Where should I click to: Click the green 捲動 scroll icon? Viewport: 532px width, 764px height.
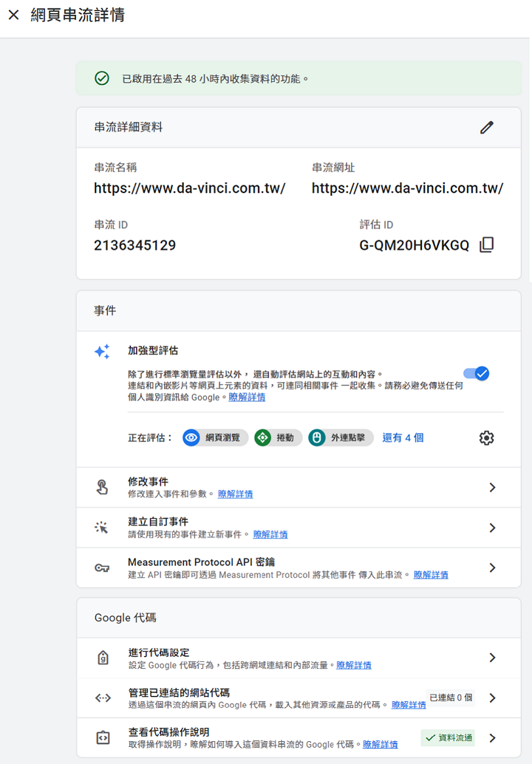point(262,437)
